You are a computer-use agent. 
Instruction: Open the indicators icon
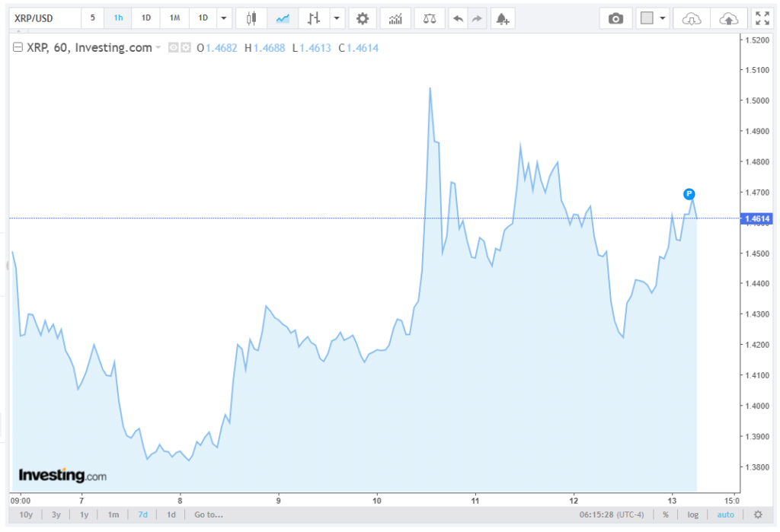point(395,18)
